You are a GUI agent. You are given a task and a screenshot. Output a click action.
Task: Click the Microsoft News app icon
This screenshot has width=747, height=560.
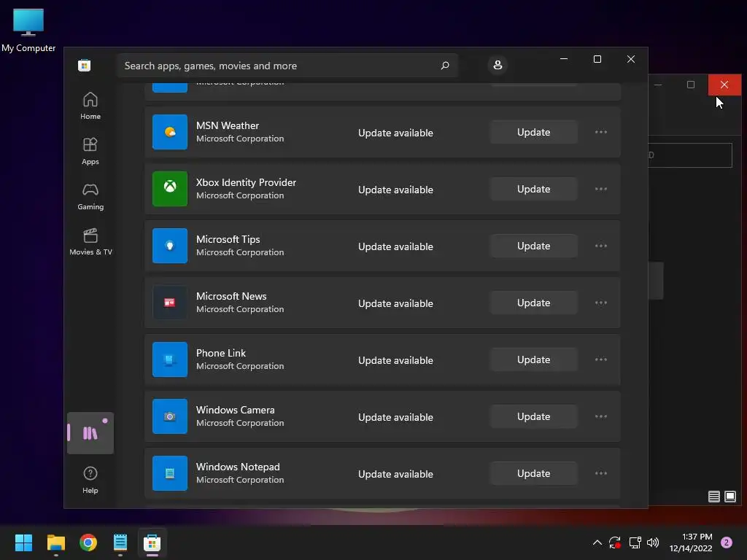(x=169, y=303)
